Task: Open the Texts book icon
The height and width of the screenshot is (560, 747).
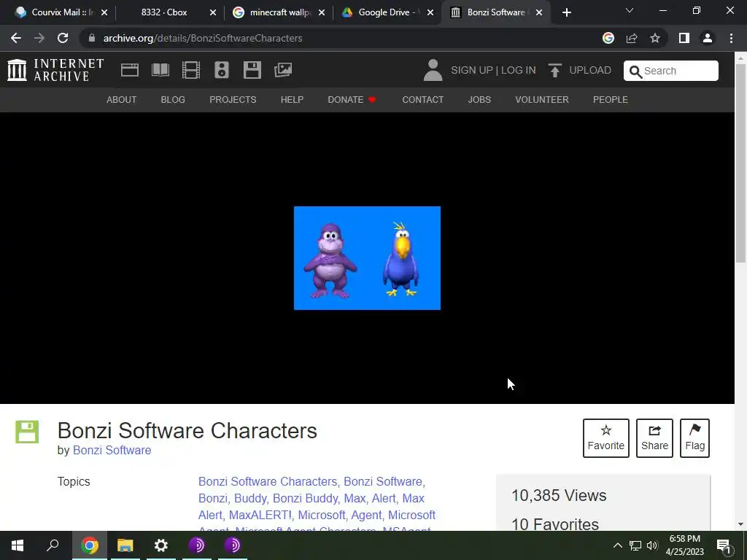Action: (160, 70)
